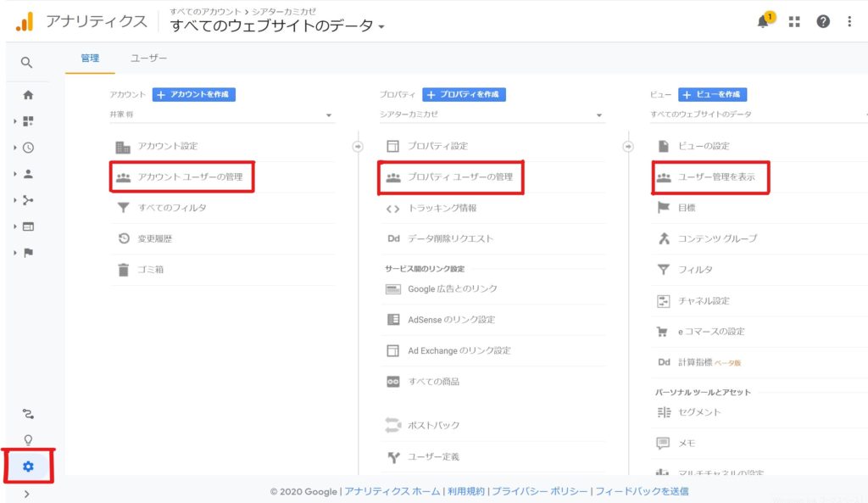The width and height of the screenshot is (868, 503).
Task: Expand the Realtime clock reports section
Action: click(28, 148)
